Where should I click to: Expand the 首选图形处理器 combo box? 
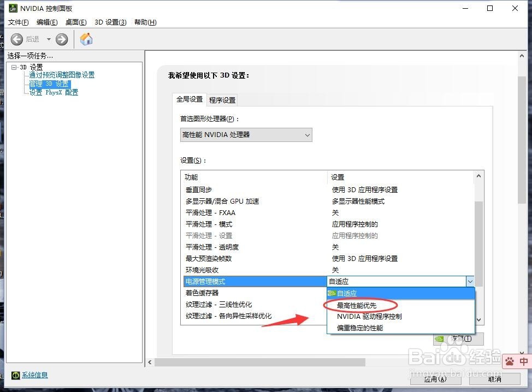(x=308, y=135)
